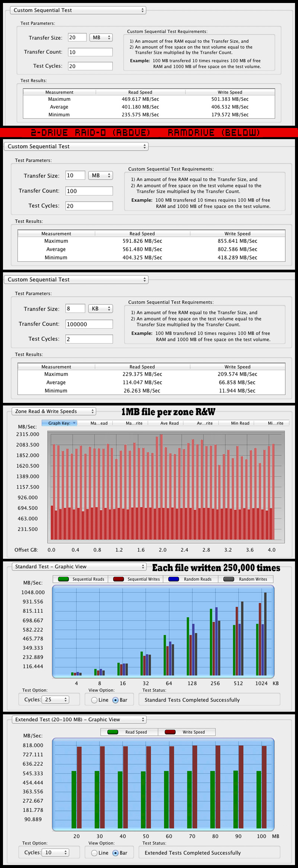Open the Extended Test (20-100 MB) - Graphic View dropdown

[79, 720]
